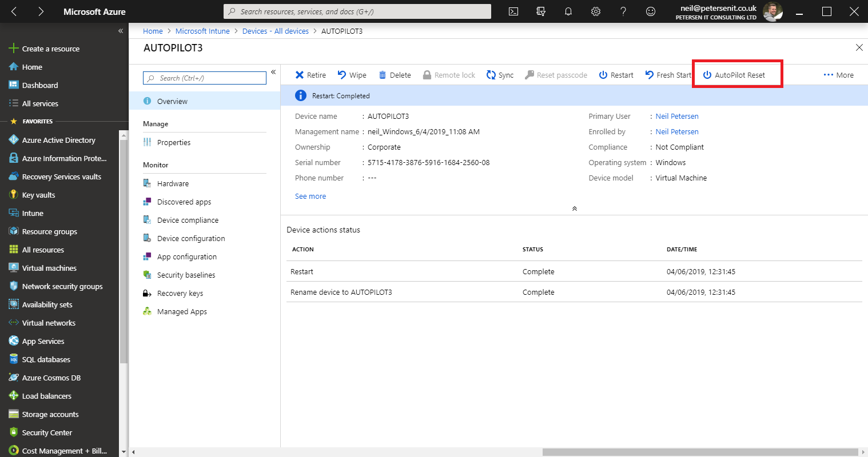
Task: Open Azure Active Directory favorite
Action: [x=59, y=140]
